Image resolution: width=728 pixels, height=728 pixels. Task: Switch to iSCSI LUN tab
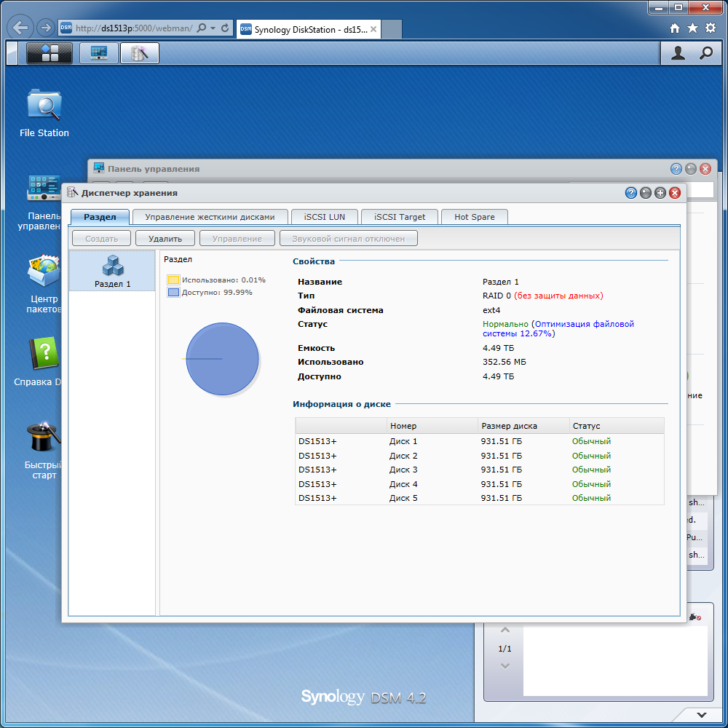(325, 217)
